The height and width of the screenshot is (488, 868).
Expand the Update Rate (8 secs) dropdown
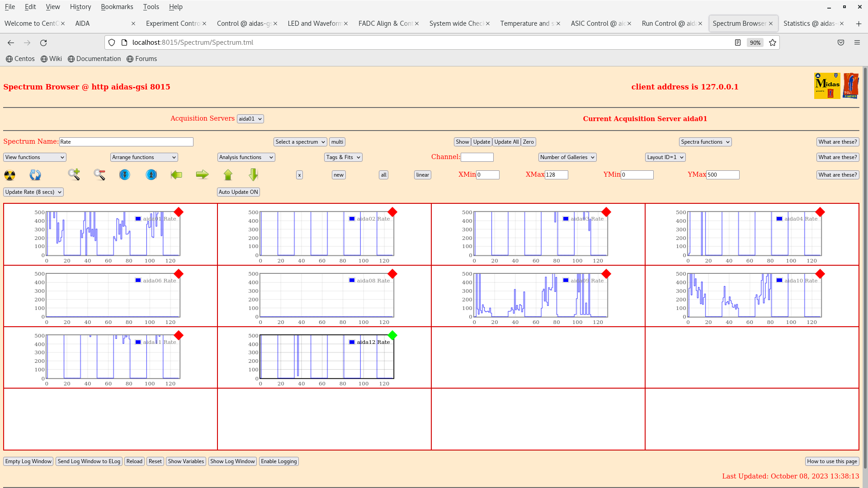pos(33,192)
